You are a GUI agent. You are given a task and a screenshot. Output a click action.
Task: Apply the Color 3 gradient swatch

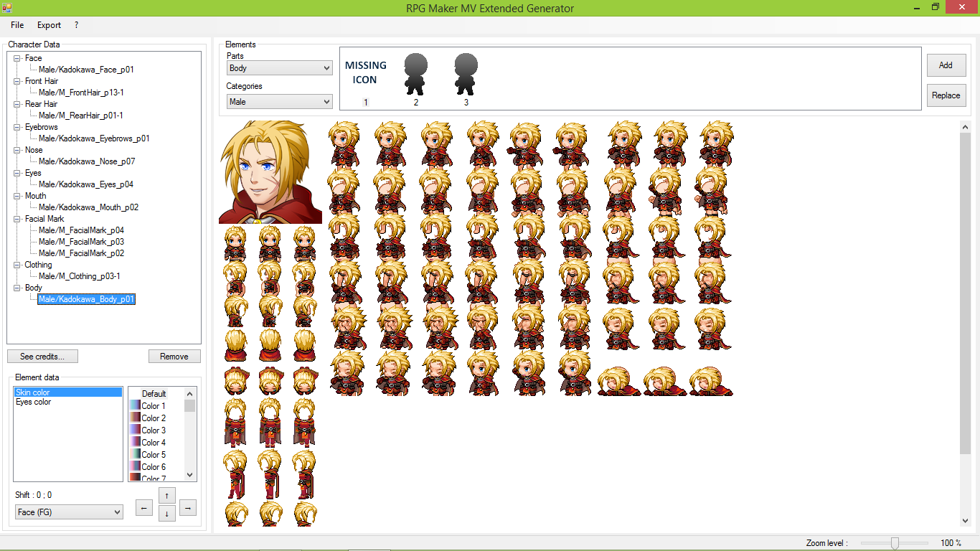point(134,430)
